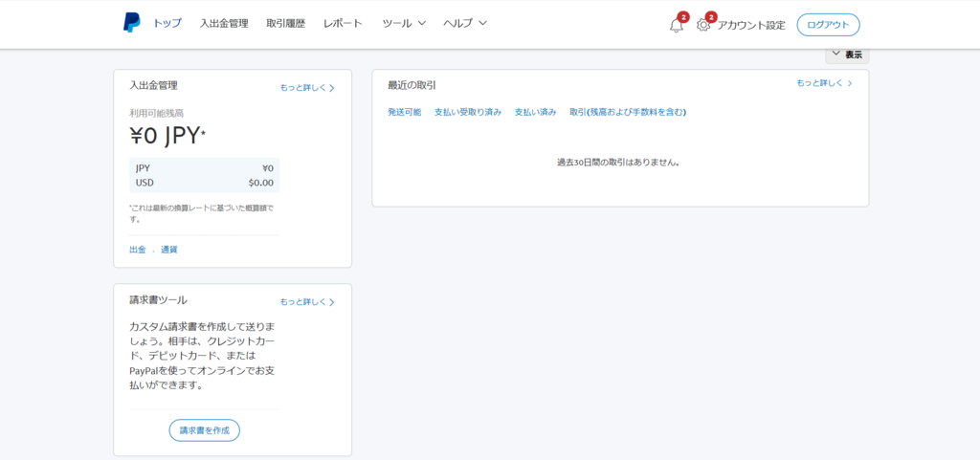Click もっと詳しく in 最近の取引 card
The width and height of the screenshot is (980, 460).
[824, 82]
